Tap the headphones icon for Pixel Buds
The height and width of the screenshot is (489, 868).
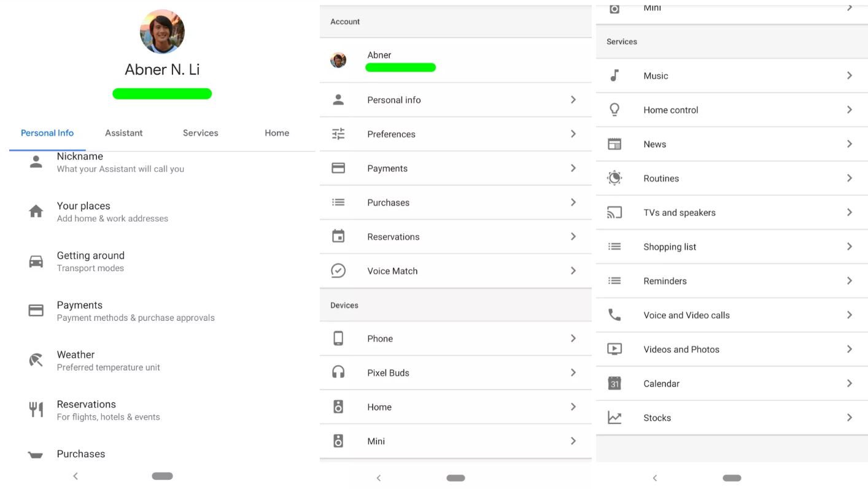[338, 372]
